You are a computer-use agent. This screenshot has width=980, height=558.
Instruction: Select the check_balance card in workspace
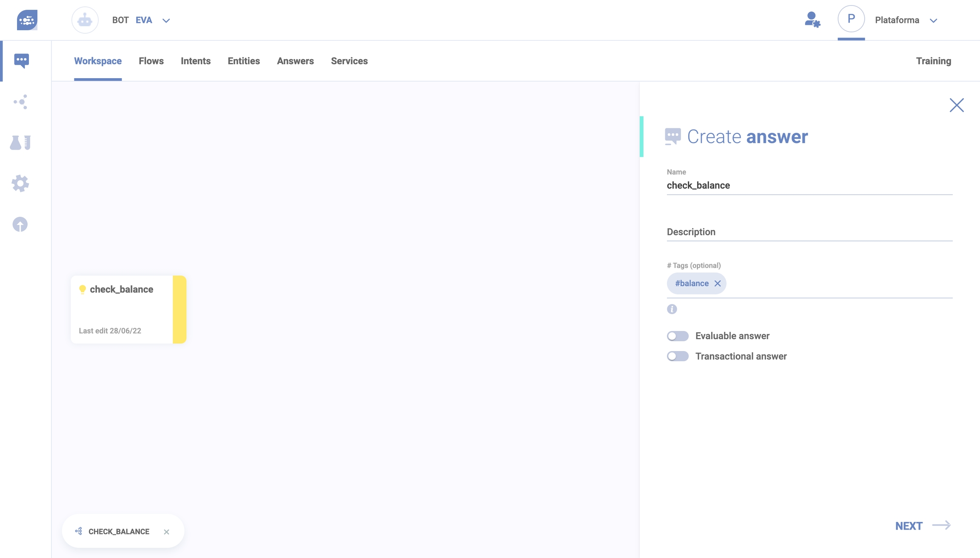(122, 309)
